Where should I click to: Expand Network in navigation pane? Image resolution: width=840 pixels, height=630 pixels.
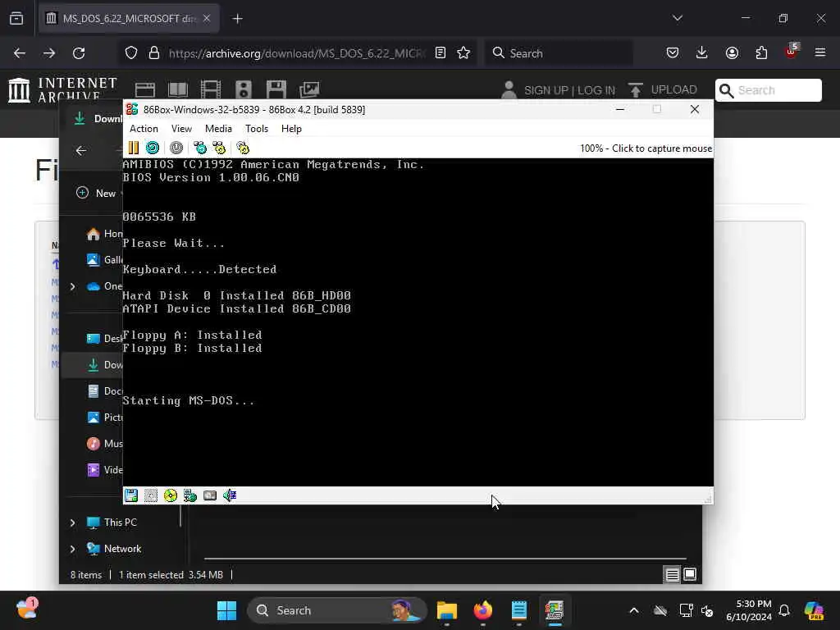[73, 549]
